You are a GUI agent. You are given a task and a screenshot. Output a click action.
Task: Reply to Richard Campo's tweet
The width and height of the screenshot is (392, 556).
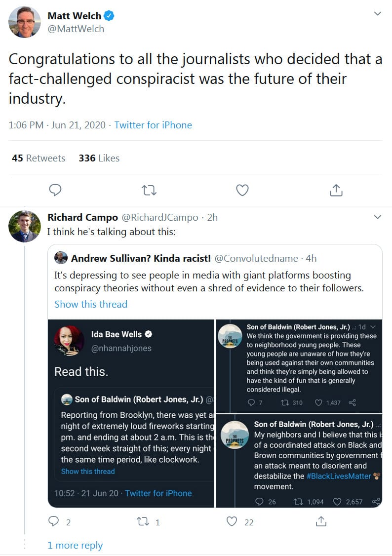(54, 521)
